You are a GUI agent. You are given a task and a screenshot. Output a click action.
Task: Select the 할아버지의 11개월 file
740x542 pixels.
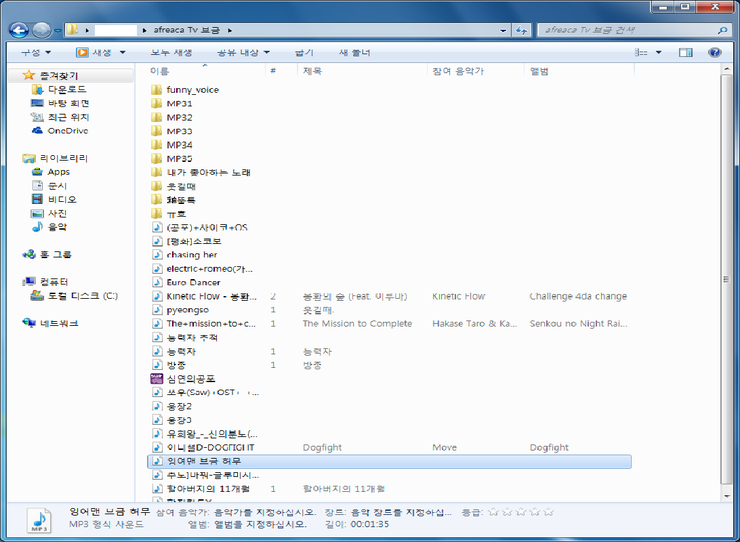(x=201, y=489)
